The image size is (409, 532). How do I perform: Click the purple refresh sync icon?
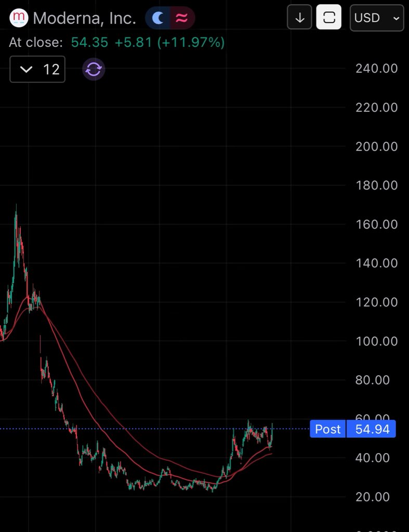click(94, 69)
